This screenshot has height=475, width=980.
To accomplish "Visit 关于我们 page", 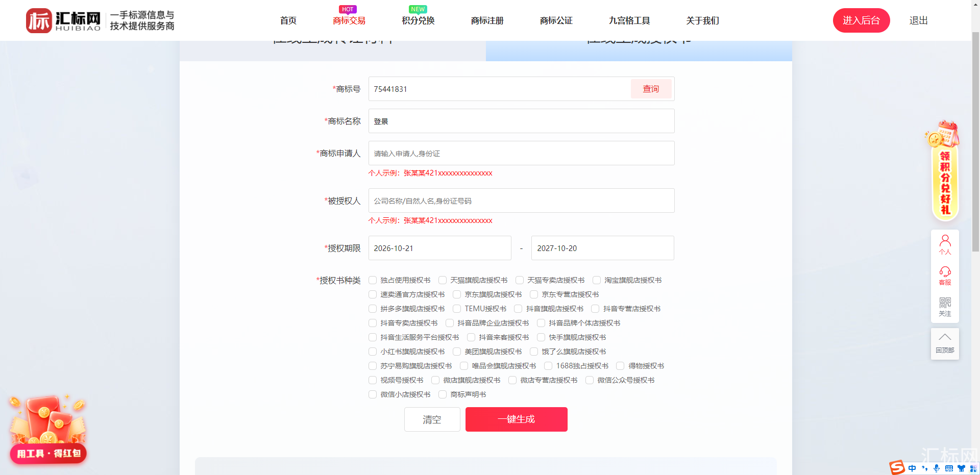I will [x=703, y=20].
